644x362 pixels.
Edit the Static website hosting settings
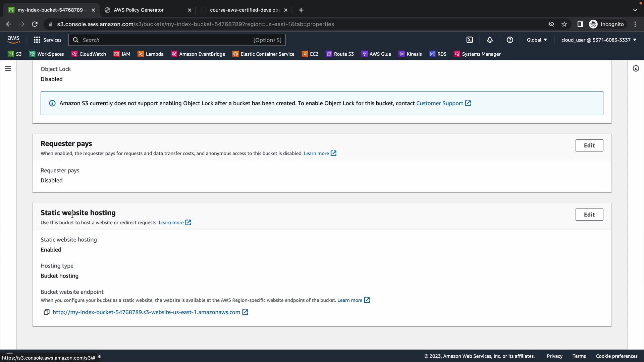(x=589, y=215)
